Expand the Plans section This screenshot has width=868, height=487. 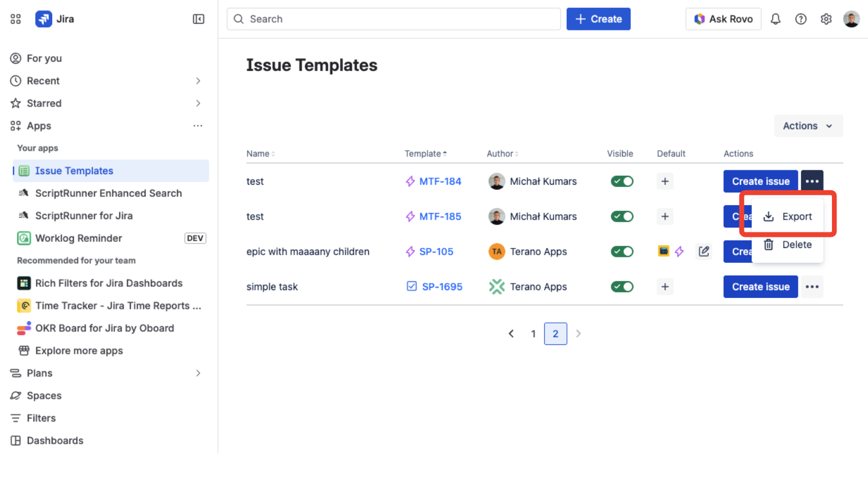pyautogui.click(x=198, y=373)
